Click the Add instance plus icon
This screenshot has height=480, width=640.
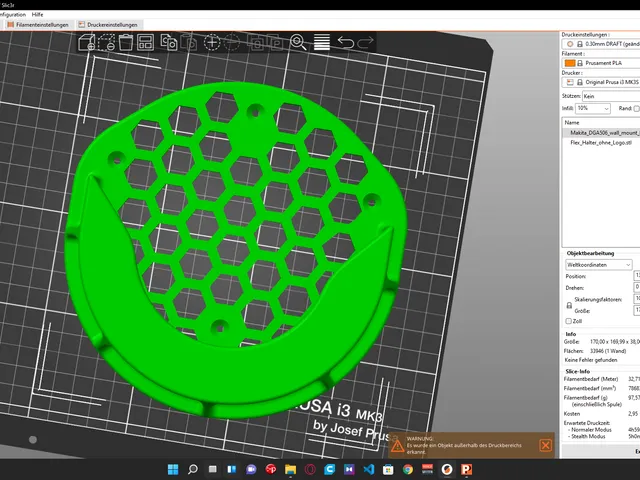(x=212, y=42)
